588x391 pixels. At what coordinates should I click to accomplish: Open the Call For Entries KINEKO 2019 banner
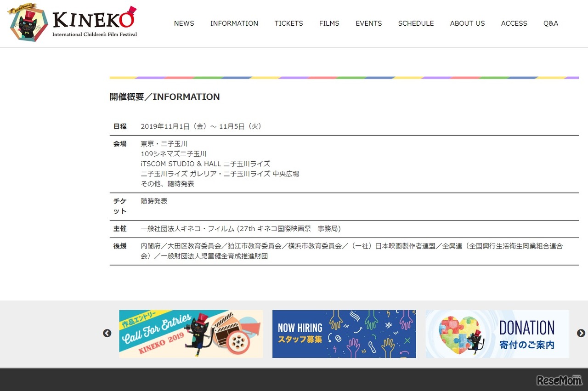click(191, 334)
